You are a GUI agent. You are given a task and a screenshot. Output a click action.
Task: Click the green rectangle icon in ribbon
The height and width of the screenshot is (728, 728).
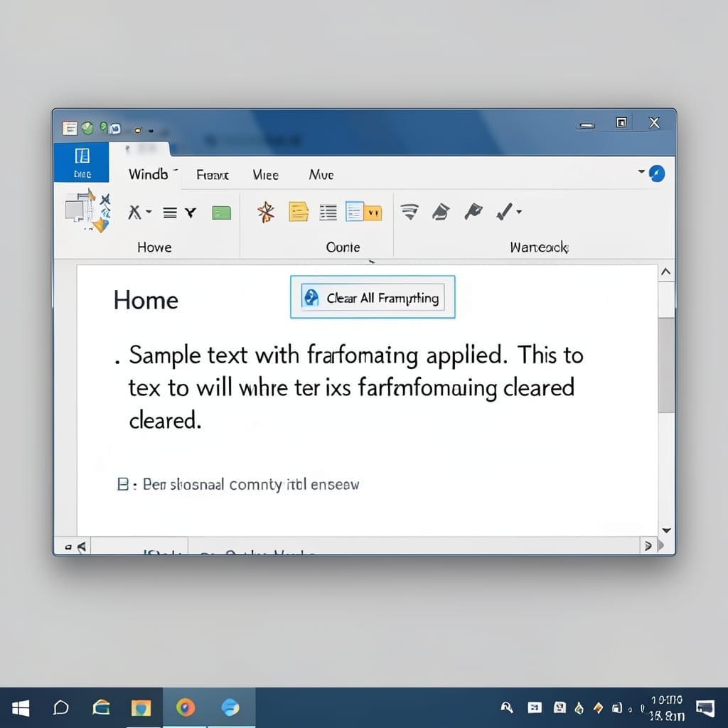(x=222, y=213)
